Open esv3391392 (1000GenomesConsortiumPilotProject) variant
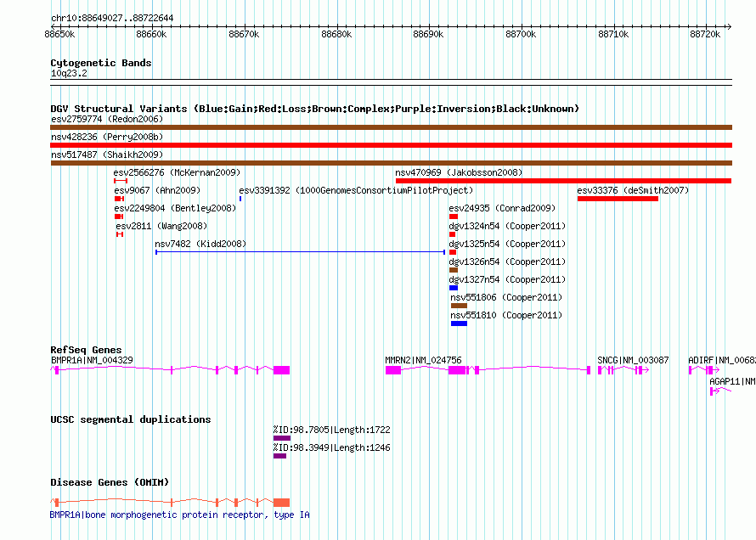 pyautogui.click(x=356, y=190)
